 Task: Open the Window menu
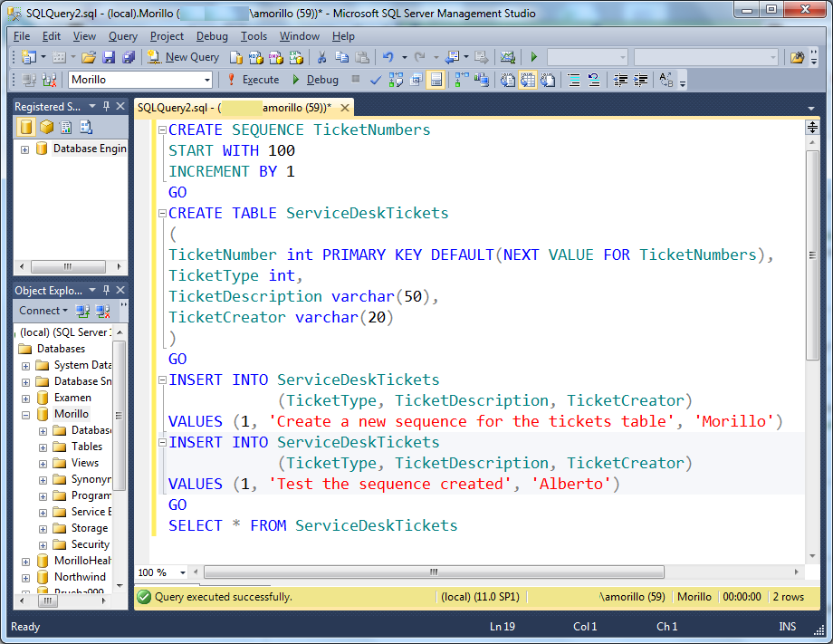click(300, 36)
